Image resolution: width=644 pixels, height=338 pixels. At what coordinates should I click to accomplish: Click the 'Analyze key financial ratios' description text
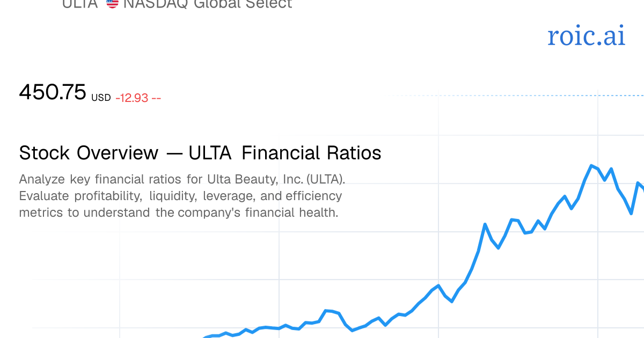click(180, 196)
